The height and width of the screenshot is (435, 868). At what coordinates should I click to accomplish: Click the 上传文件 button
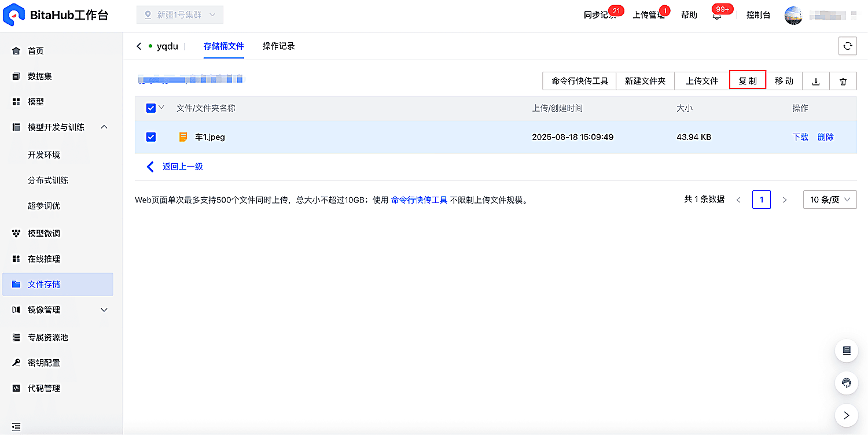point(702,81)
